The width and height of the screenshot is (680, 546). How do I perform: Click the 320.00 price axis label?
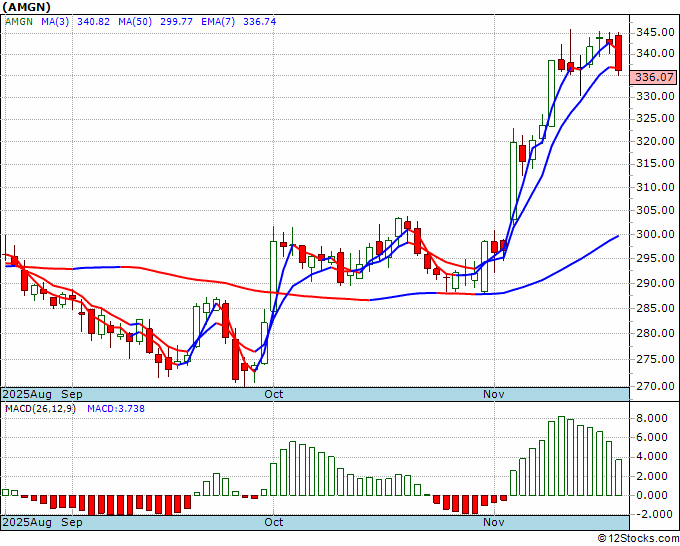[655, 141]
